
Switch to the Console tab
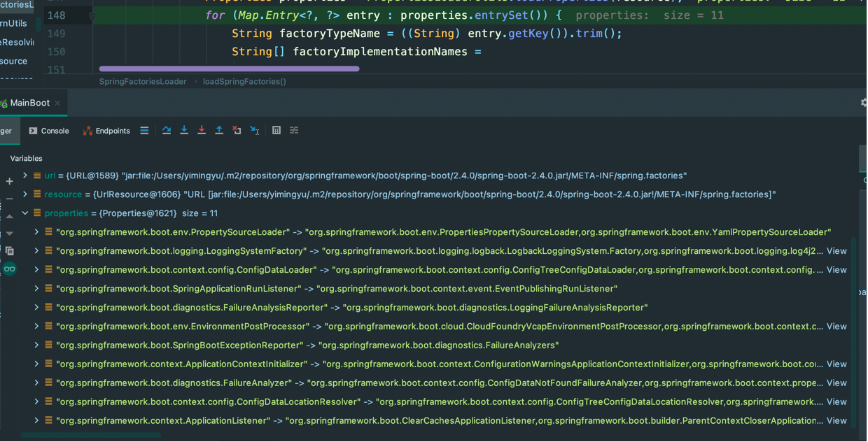pos(48,131)
